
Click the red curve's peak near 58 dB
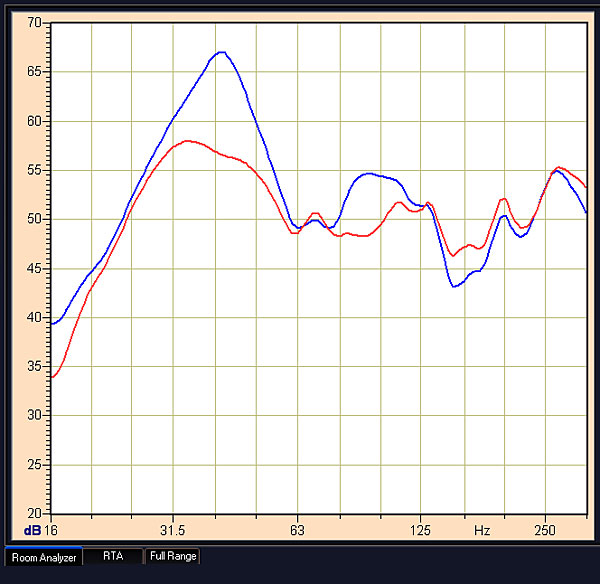pyautogui.click(x=187, y=141)
